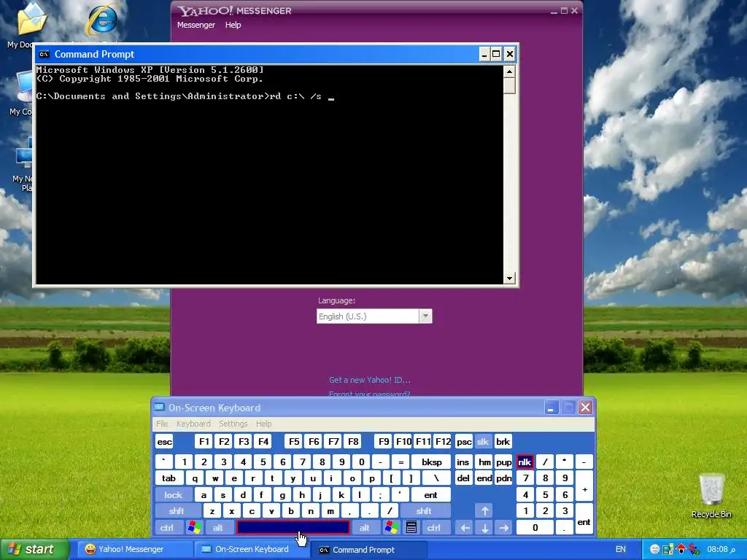
Task: Open the Messenger menu in Yahoo! Messenger
Action: (196, 25)
